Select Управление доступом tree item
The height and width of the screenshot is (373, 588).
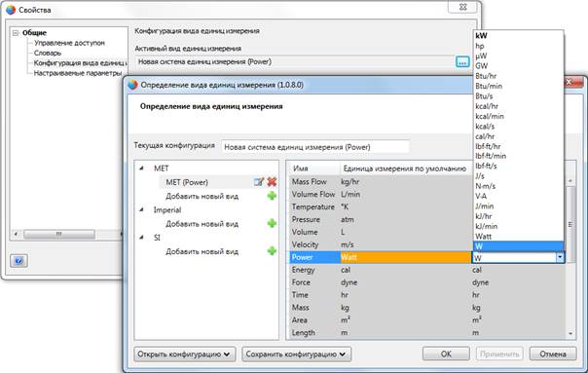(69, 43)
